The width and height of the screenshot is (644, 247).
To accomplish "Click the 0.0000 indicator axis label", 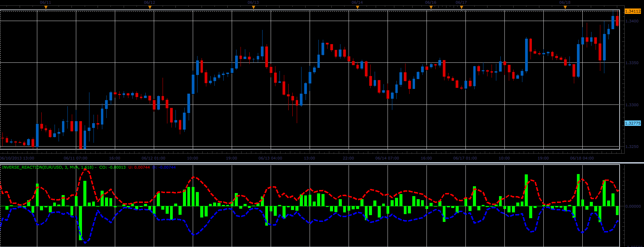I will [x=631, y=206].
